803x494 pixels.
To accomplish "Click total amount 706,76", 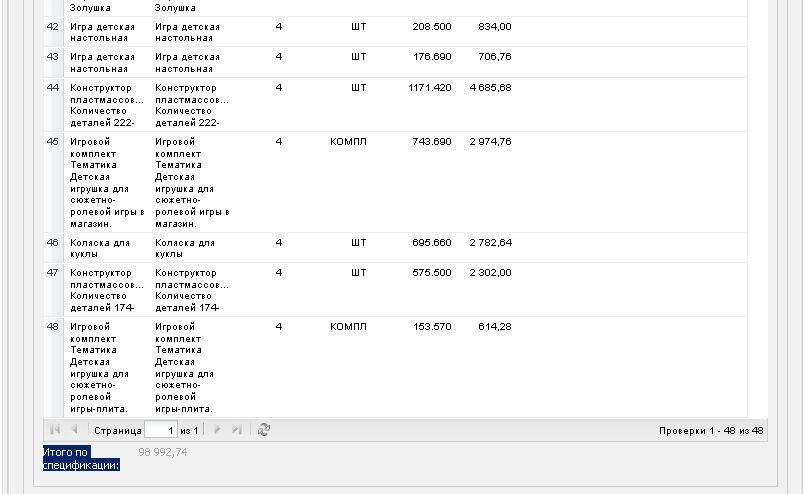I will click(495, 57).
